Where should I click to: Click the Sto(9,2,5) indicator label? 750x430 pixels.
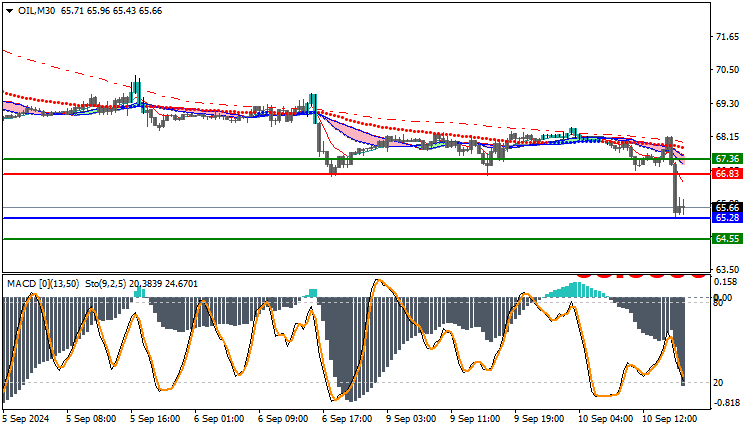[x=106, y=284]
